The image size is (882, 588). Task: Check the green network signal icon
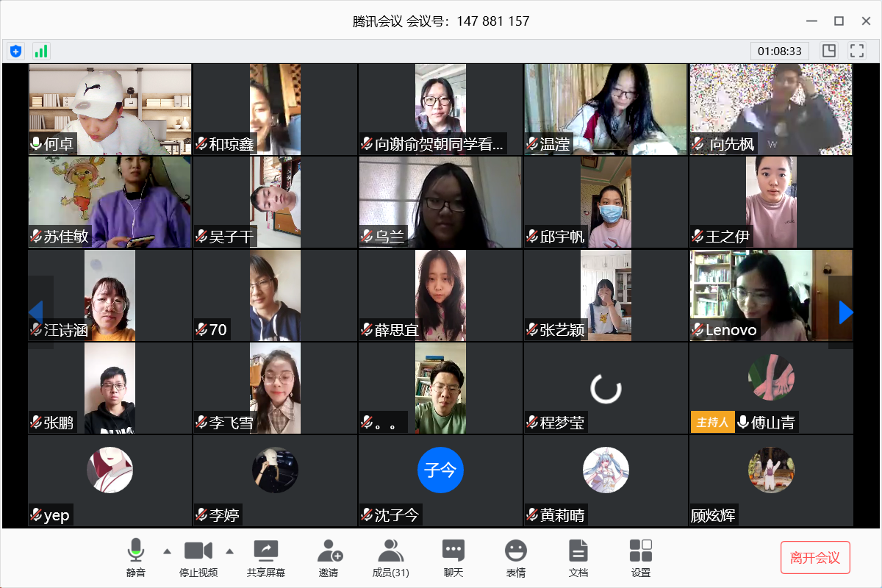pos(41,51)
